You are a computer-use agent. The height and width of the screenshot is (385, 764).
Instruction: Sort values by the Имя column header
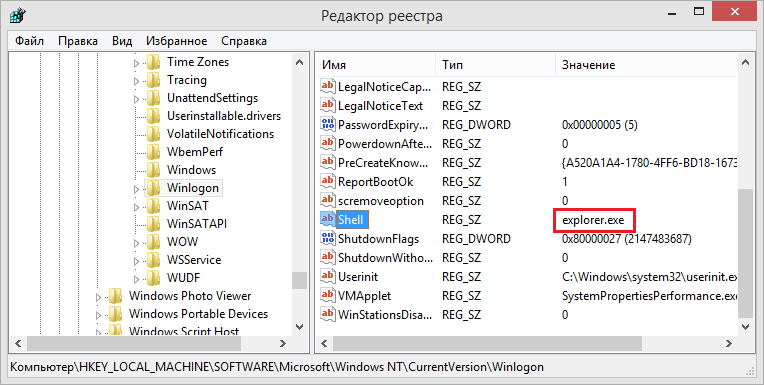(x=376, y=65)
